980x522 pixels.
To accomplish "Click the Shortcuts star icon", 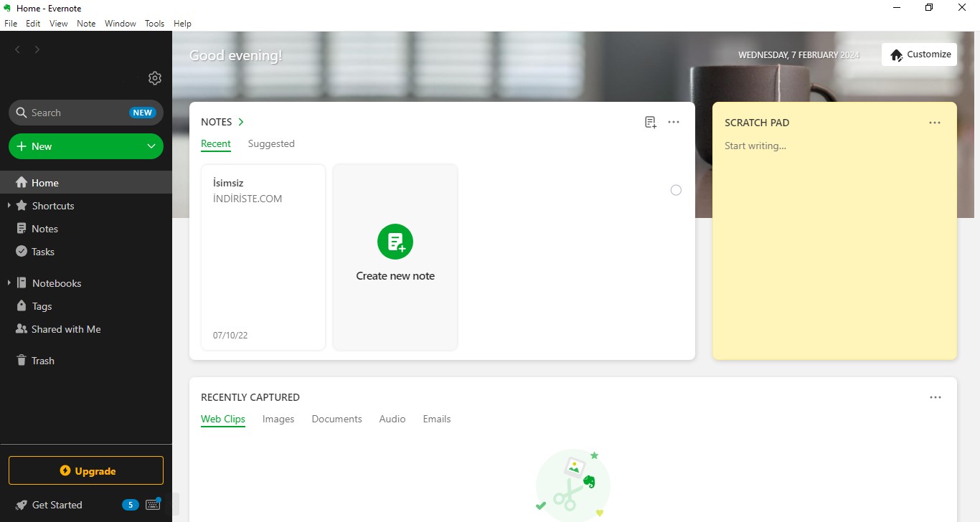I will 22,206.
